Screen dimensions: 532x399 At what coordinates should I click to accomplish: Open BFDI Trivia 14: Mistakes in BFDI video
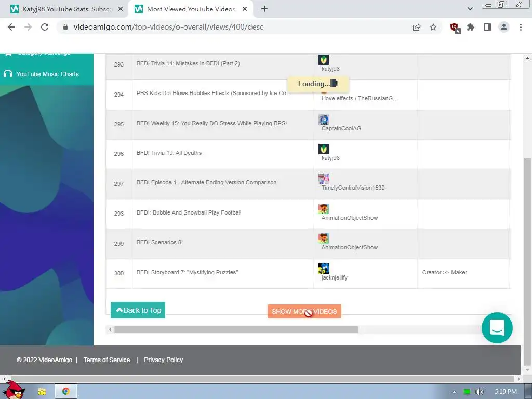pos(188,63)
